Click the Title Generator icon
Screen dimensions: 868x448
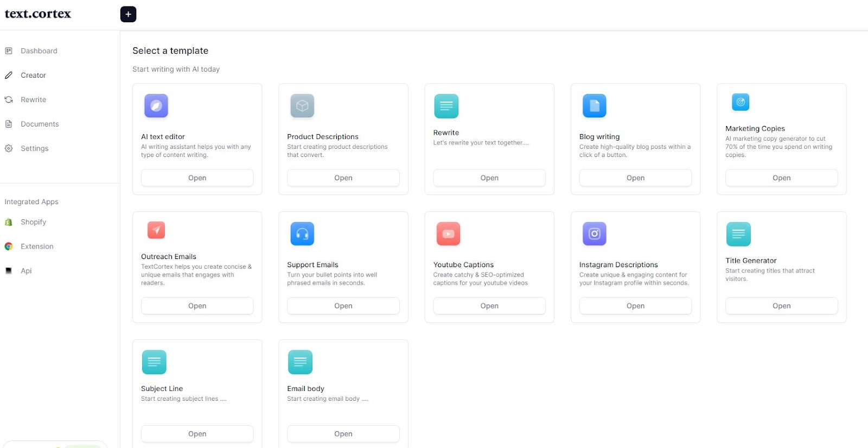[738, 234]
